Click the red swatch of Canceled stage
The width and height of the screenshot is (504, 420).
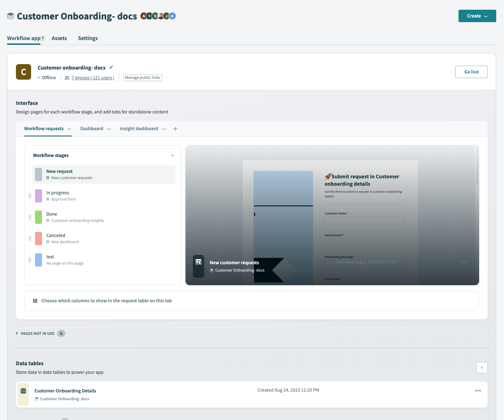pyautogui.click(x=38, y=239)
